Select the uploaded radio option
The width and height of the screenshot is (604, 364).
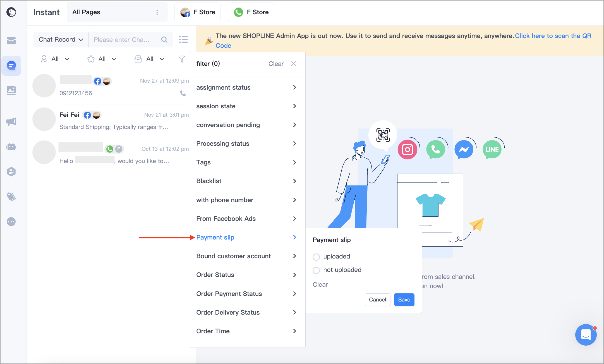click(x=316, y=257)
